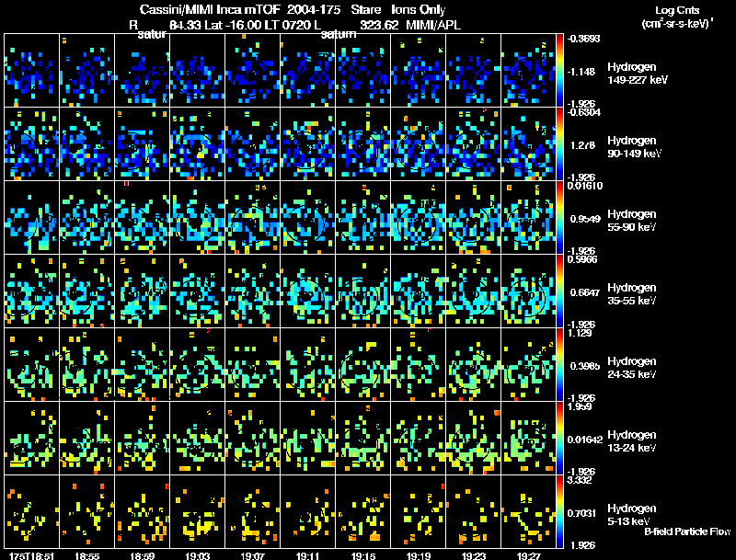Click the Ions Only text in the header

tap(419, 10)
